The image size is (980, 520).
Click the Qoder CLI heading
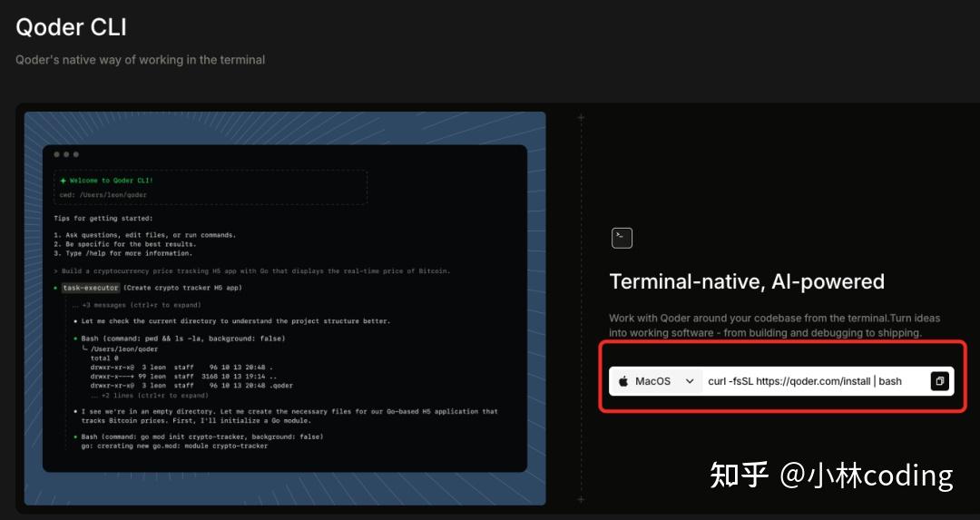(72, 27)
